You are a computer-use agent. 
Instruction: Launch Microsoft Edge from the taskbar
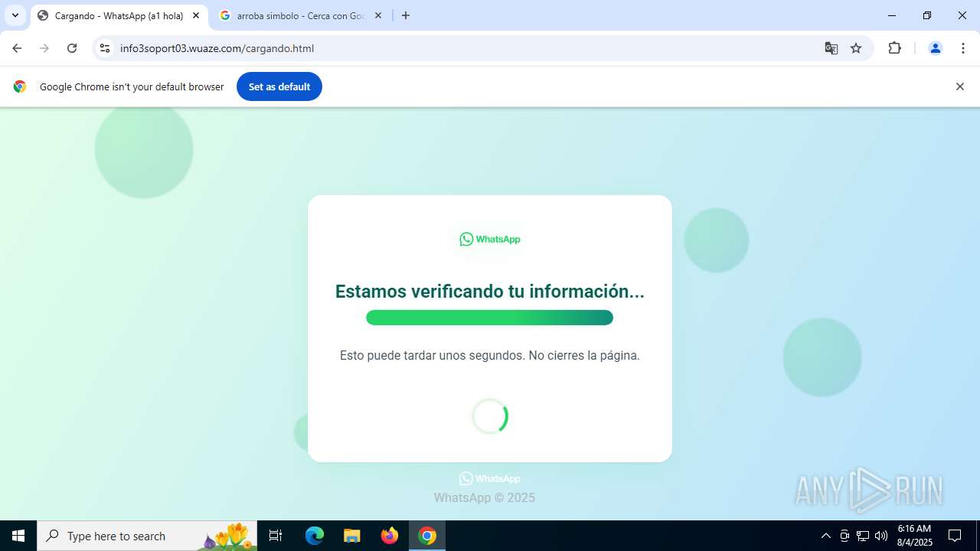[x=315, y=536]
